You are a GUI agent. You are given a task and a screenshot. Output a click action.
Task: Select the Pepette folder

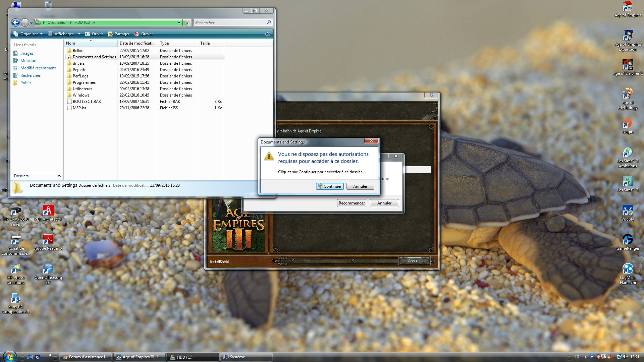point(79,70)
